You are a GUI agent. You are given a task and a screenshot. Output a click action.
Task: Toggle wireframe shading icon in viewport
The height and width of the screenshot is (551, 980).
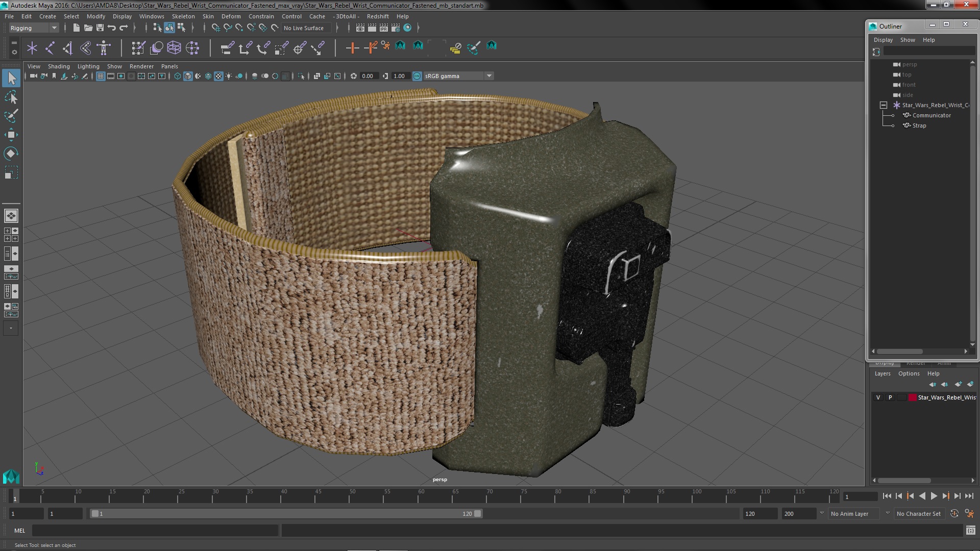point(178,76)
